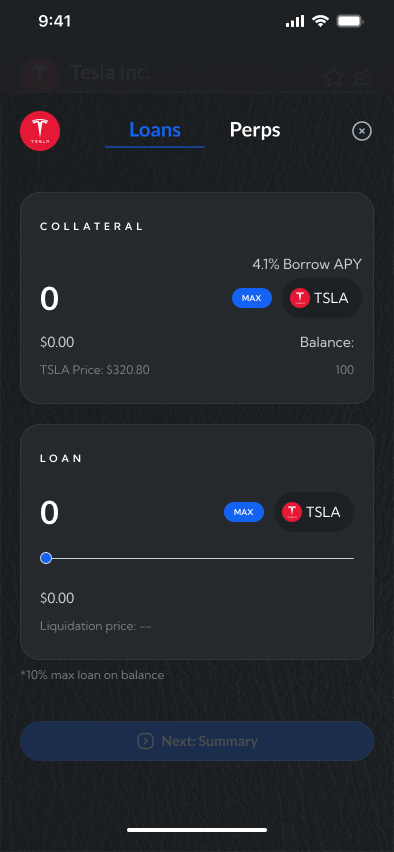Switch to the Perps tab
394x852 pixels.
(x=255, y=130)
